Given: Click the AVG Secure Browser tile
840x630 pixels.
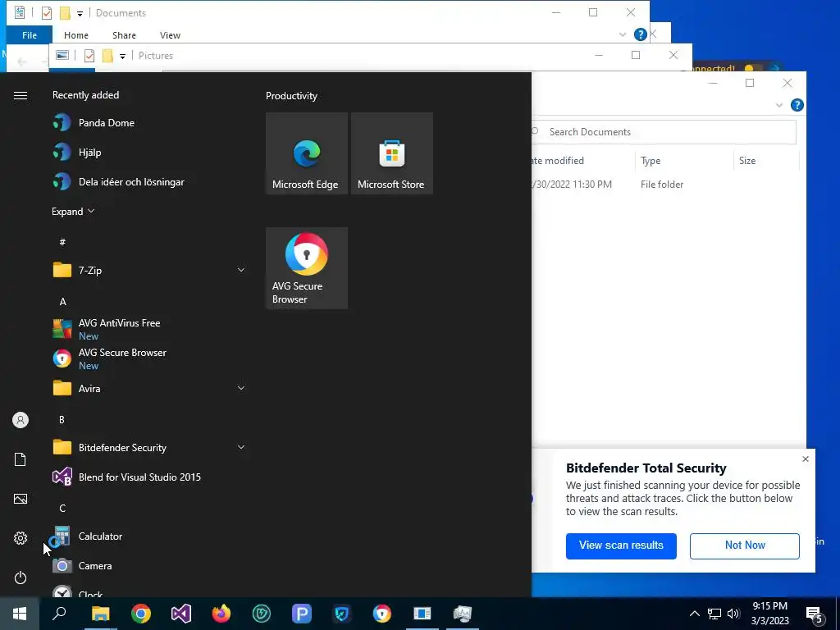Looking at the screenshot, I should click(x=307, y=268).
